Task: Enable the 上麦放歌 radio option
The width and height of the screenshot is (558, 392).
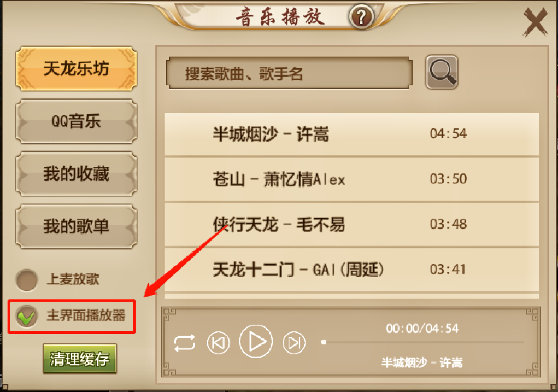Action: pyautogui.click(x=27, y=280)
